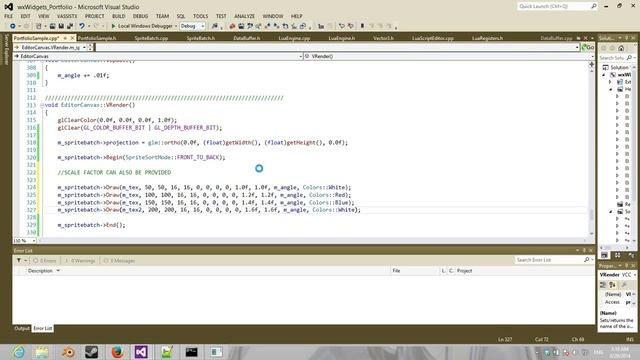Expand the Ext folder in Solution Explorer
The width and height of the screenshot is (640, 360).
pyautogui.click(x=611, y=82)
